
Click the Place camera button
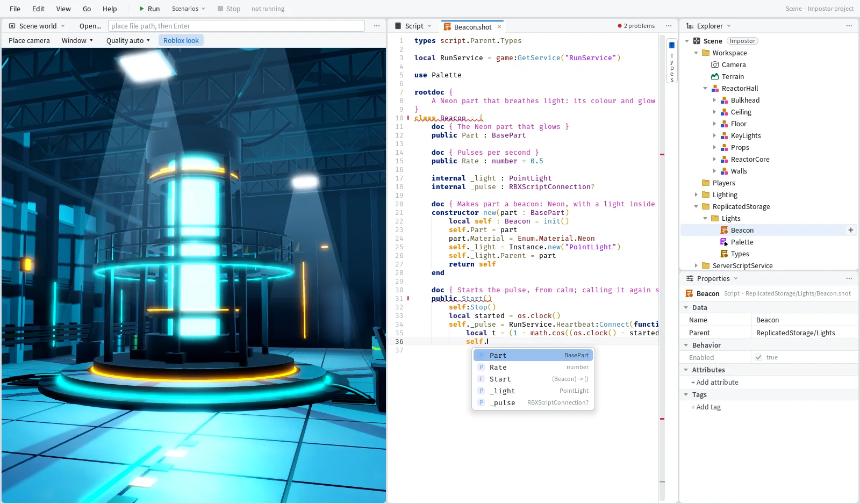pos(29,40)
